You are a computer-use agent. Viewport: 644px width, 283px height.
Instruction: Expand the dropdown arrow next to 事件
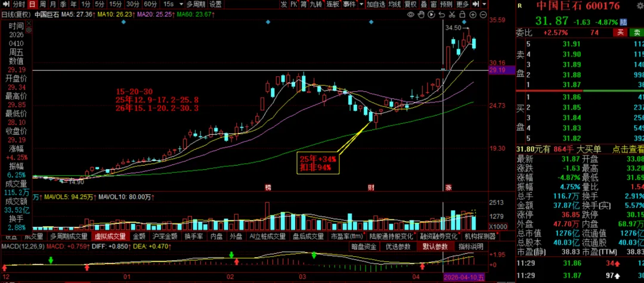[361, 5]
